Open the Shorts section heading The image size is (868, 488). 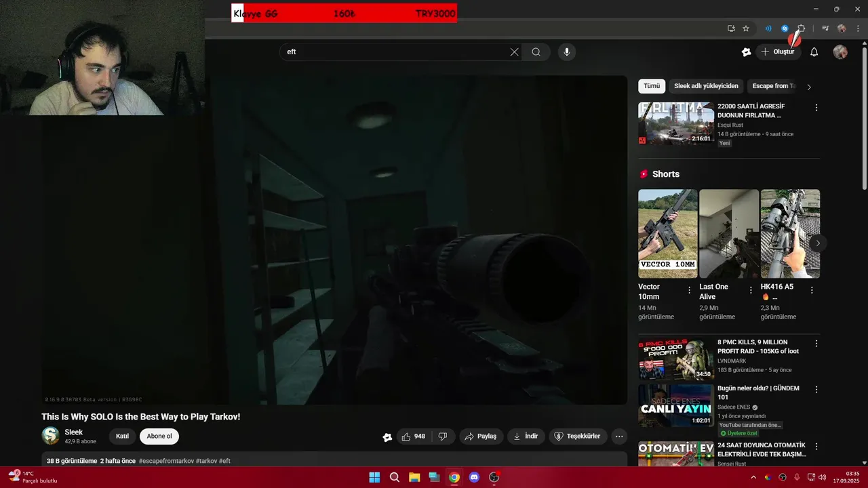coord(665,174)
